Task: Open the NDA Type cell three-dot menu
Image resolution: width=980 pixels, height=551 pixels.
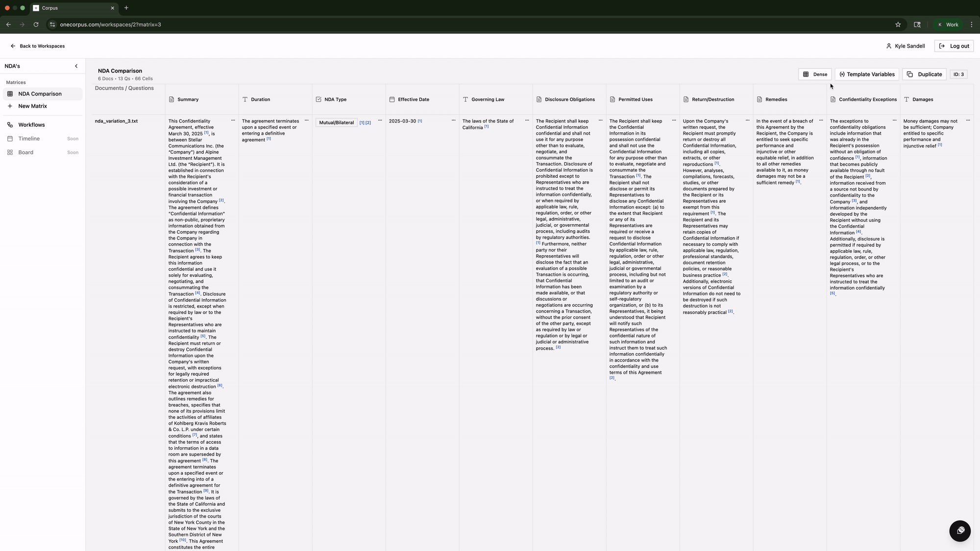Action: 380,120
